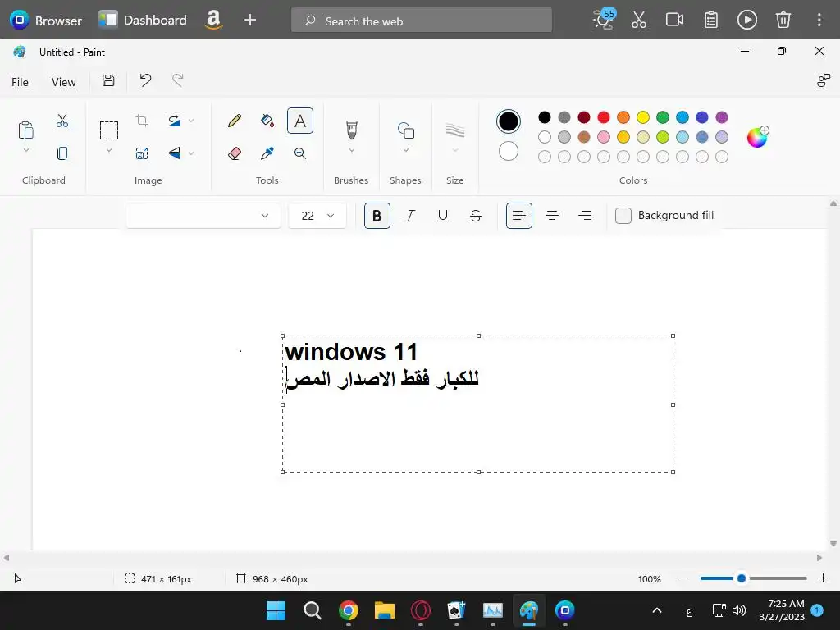Click the Flip icon
The image size is (840, 630).
(174, 153)
